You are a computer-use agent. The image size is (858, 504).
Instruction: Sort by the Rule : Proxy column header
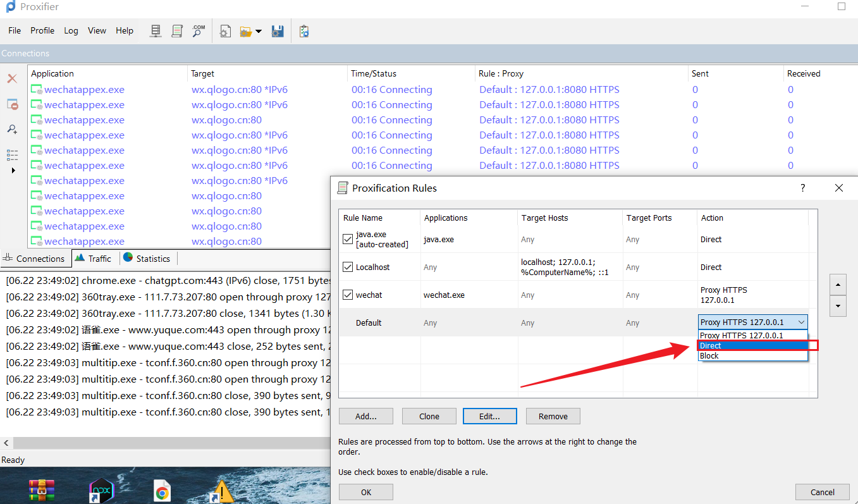[582, 73]
